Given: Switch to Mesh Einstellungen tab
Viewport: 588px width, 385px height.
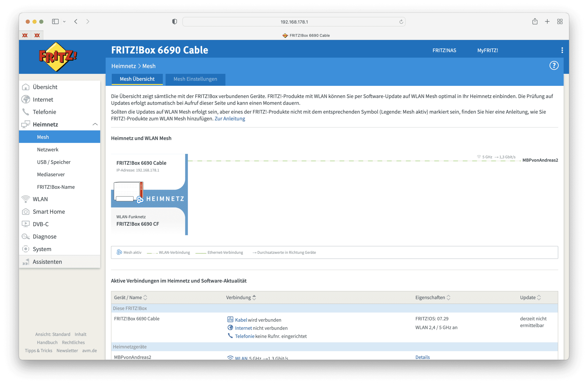Looking at the screenshot, I should [195, 79].
